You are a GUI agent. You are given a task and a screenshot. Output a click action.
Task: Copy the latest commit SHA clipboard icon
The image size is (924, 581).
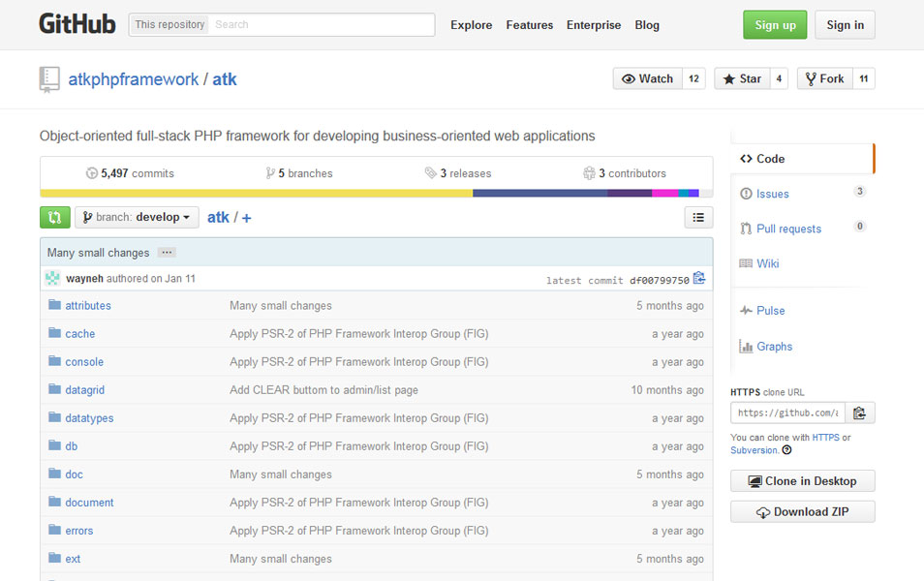[x=699, y=278]
